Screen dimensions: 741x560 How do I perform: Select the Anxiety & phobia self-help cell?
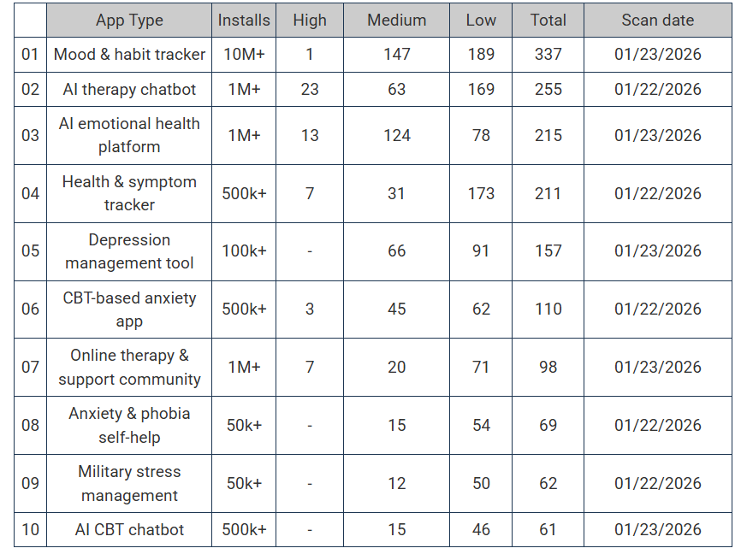(129, 426)
